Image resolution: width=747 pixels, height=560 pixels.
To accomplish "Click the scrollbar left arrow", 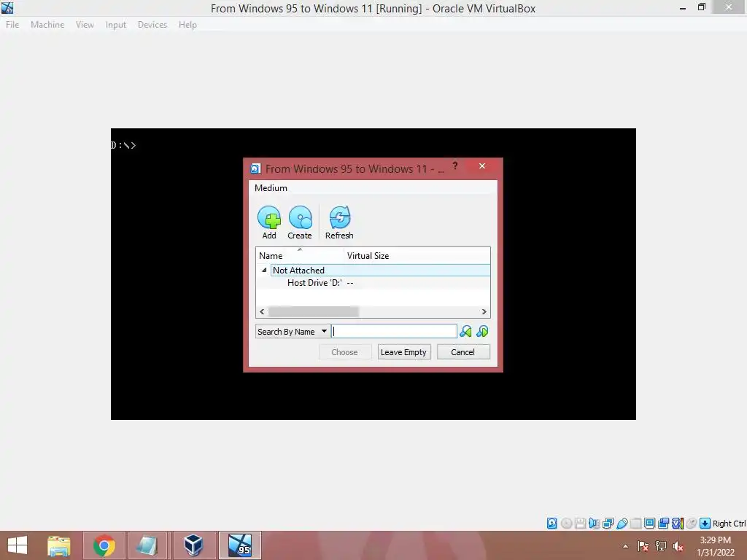I will [x=262, y=312].
